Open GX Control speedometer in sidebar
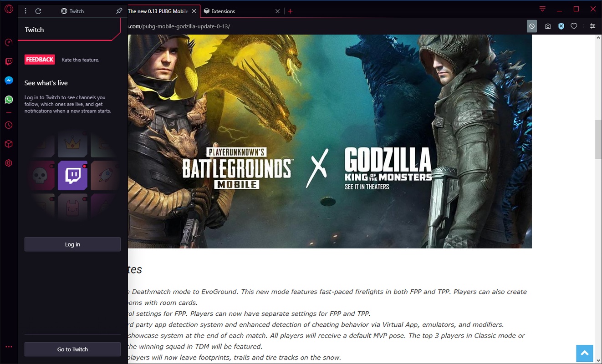 coord(9,42)
